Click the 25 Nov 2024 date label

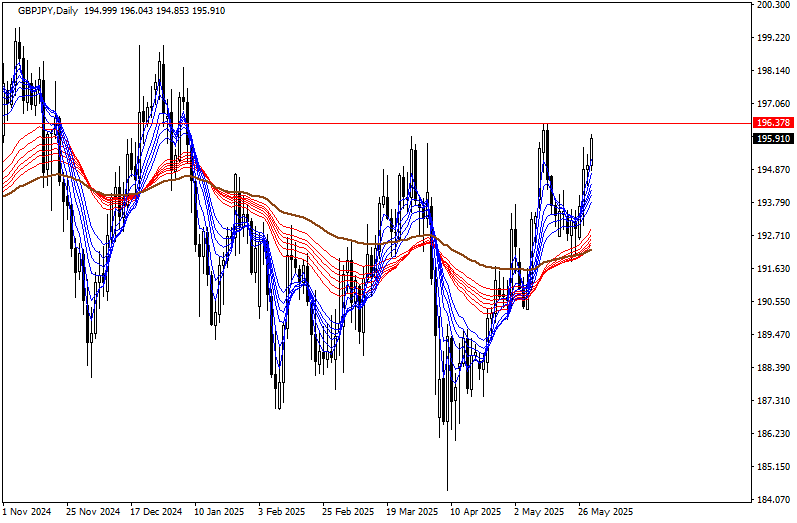pos(93,512)
